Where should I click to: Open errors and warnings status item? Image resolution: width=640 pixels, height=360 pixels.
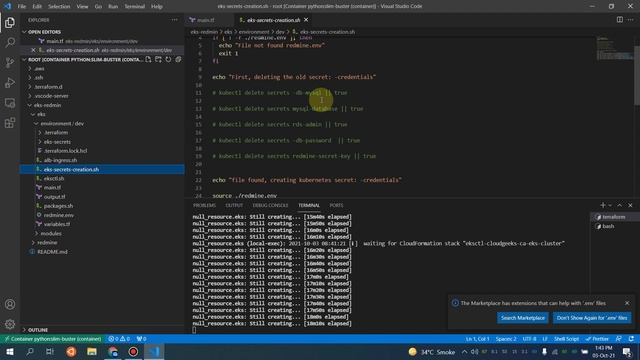pyautogui.click(x=119, y=339)
